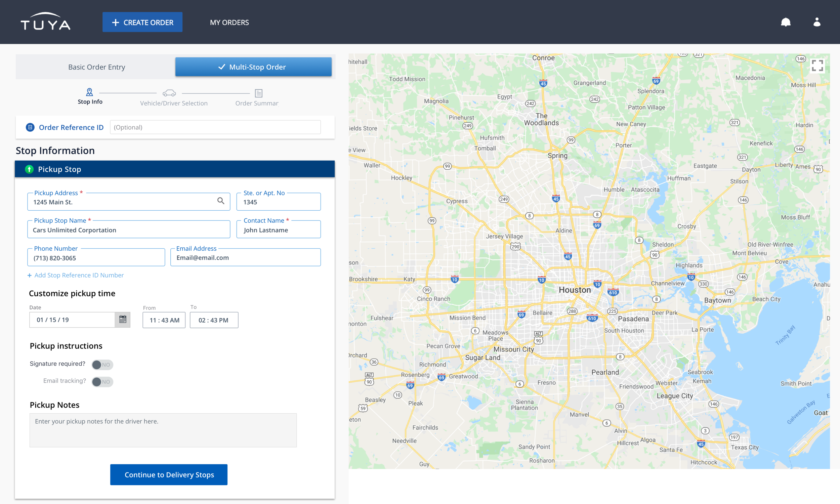Click the Pickup Address field
This screenshot has width=840, height=504.
(129, 202)
